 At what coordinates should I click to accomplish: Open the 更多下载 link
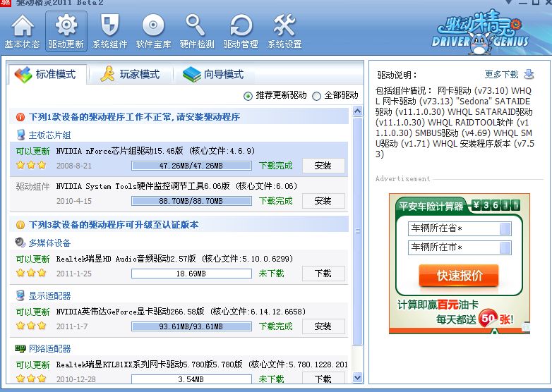click(501, 75)
